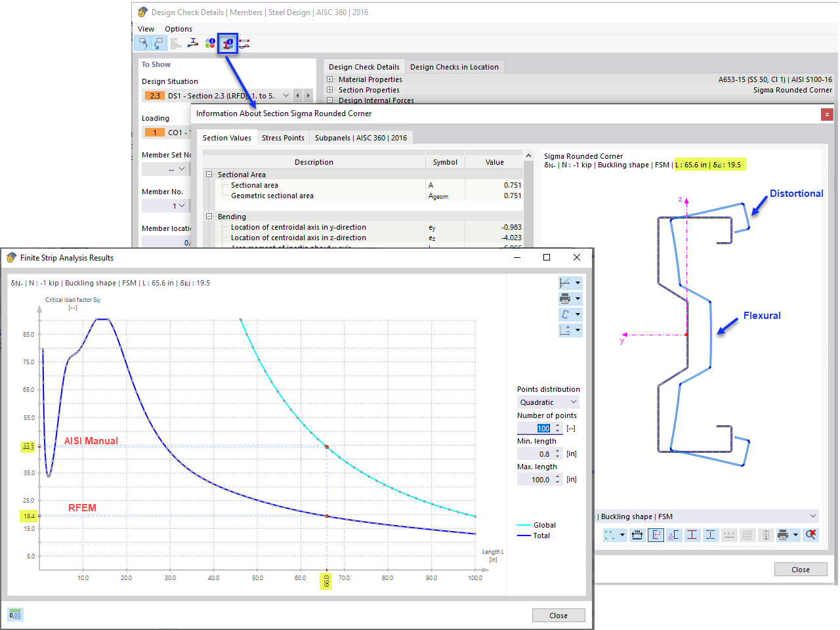Click the undo arrow in the toolbar

click(x=143, y=43)
